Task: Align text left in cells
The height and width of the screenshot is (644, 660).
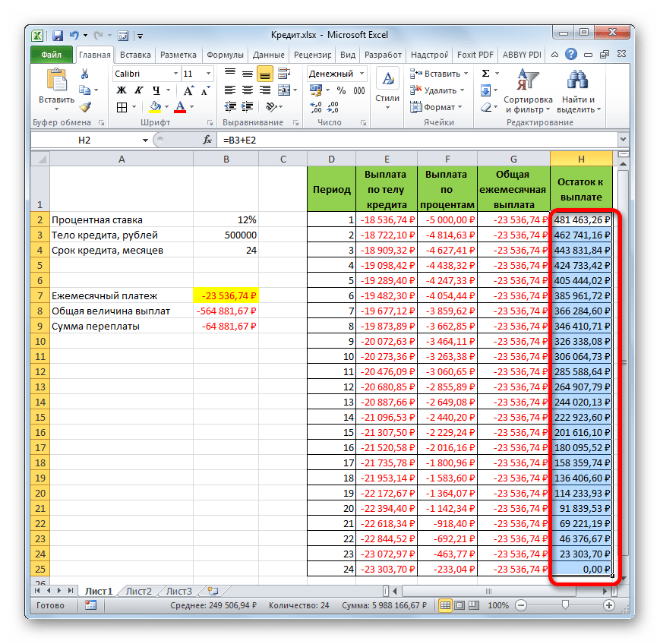Action: click(230, 90)
